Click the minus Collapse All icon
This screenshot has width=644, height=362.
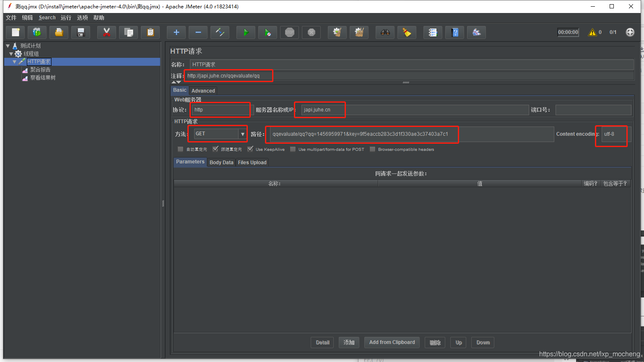coord(198,32)
